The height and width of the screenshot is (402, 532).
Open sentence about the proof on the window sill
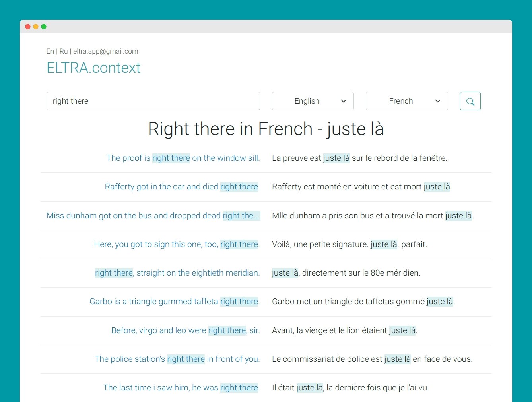[x=183, y=158]
